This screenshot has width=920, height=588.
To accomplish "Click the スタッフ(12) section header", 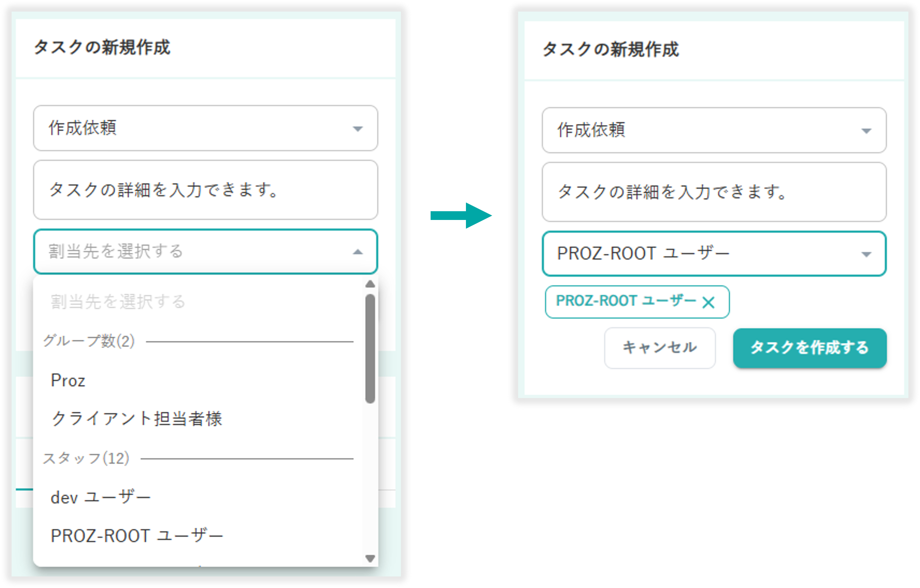I will (86, 458).
